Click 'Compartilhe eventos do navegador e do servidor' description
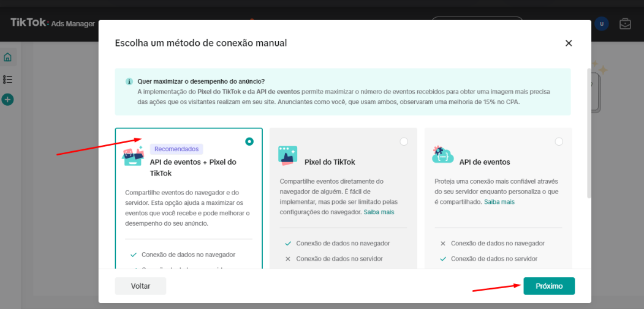This screenshot has height=309, width=644. click(188, 208)
